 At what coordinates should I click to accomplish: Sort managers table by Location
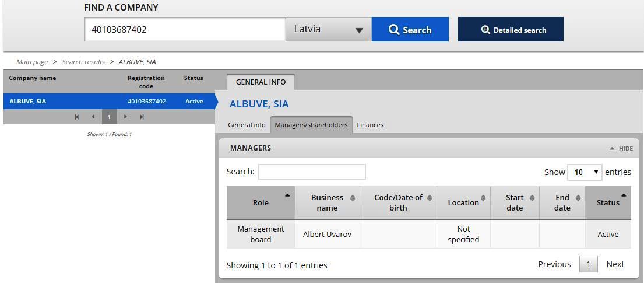463,202
